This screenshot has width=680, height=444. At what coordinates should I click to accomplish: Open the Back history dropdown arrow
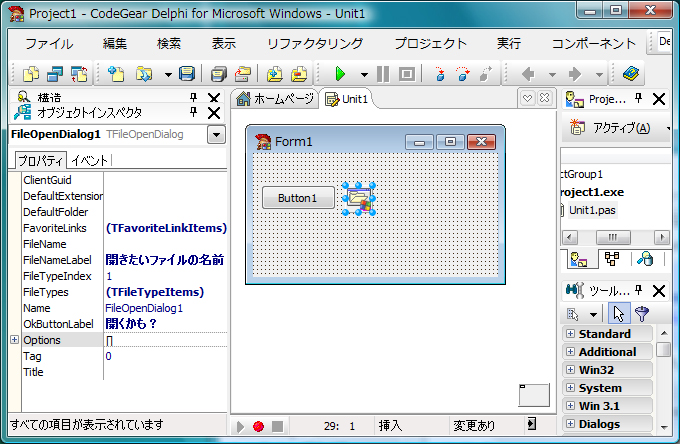(552, 75)
